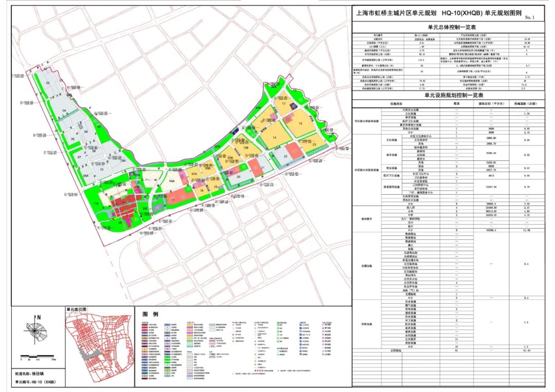The height and width of the screenshot is (392, 555).
Task: Click map block 22
Action: coord(286,156)
